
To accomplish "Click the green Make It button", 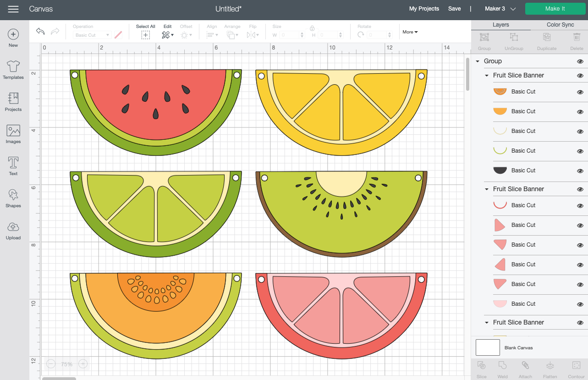I will point(555,9).
